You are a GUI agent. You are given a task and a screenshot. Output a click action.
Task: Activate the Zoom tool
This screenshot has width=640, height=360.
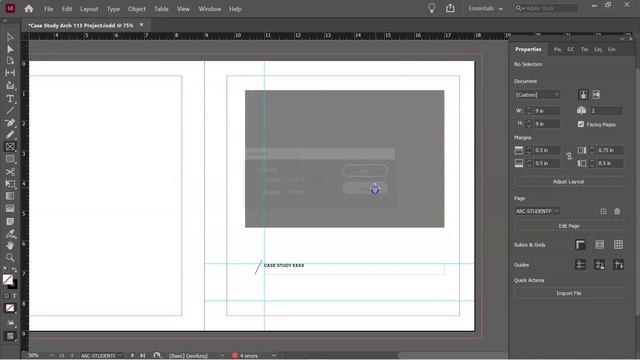pos(10,258)
